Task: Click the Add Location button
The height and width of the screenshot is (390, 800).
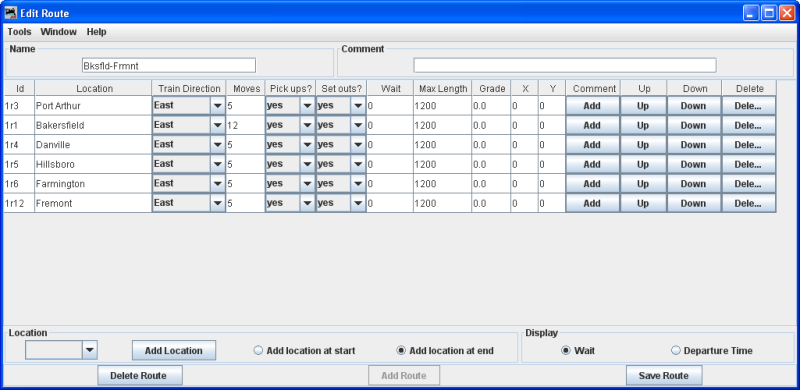Action: pos(173,351)
